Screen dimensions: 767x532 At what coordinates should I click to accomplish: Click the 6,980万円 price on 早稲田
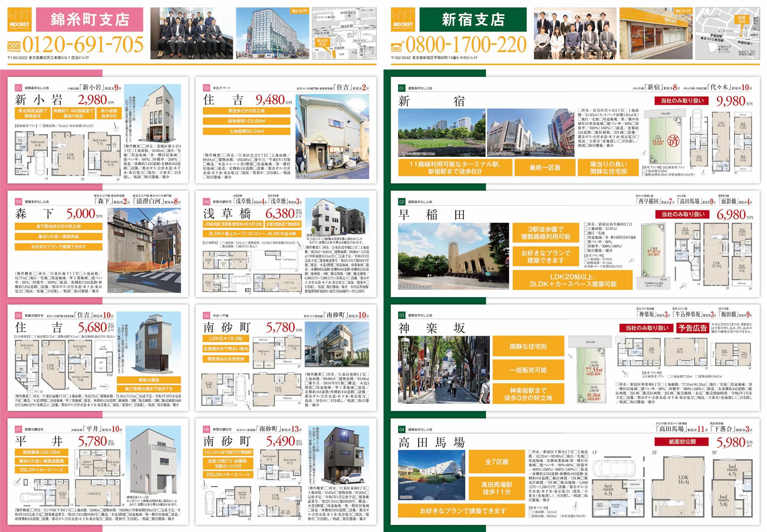click(x=735, y=215)
